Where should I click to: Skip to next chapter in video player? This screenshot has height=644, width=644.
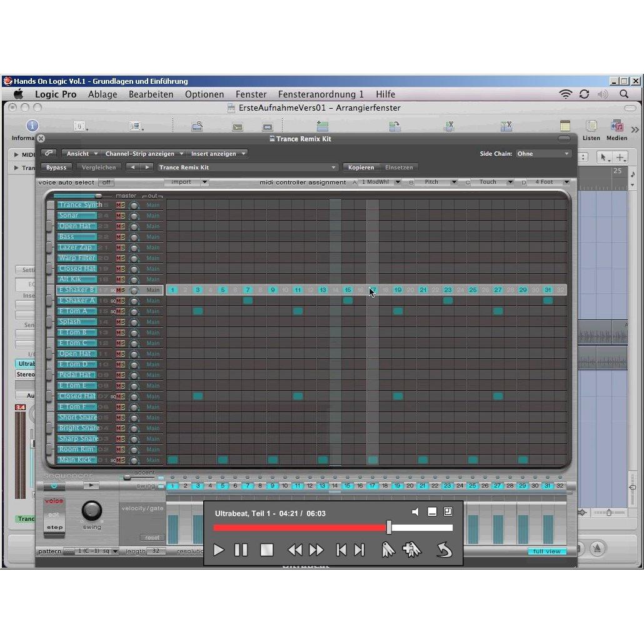[360, 550]
